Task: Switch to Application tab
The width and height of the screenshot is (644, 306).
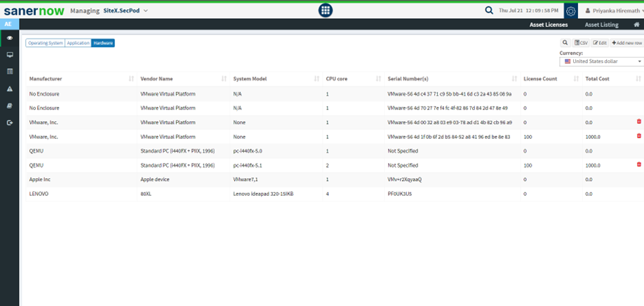Action: (x=78, y=43)
